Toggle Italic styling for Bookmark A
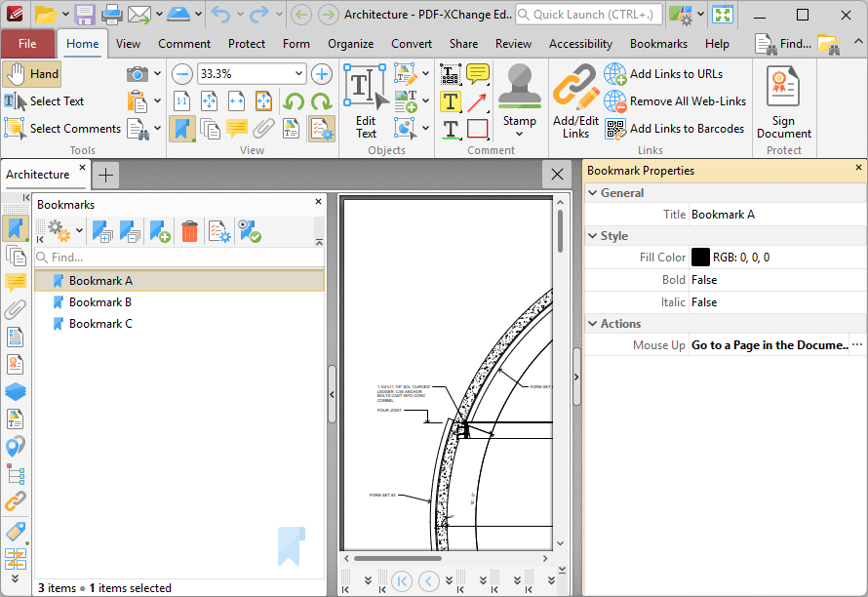Screen dimensions: 868x597 pos(704,300)
